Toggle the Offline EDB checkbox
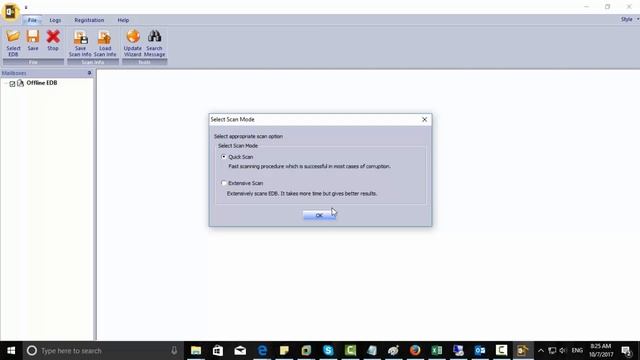Image resolution: width=640 pixels, height=360 pixels. point(12,84)
